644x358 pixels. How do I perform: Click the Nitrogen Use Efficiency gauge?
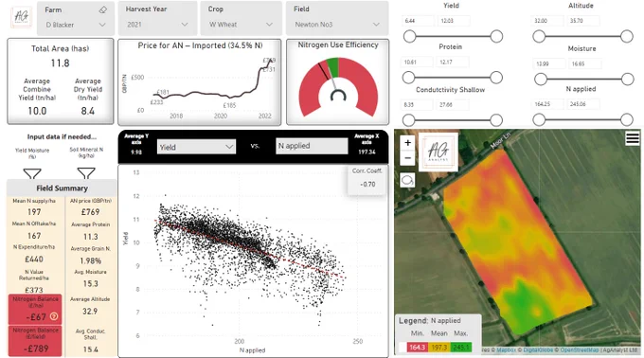tap(338, 86)
